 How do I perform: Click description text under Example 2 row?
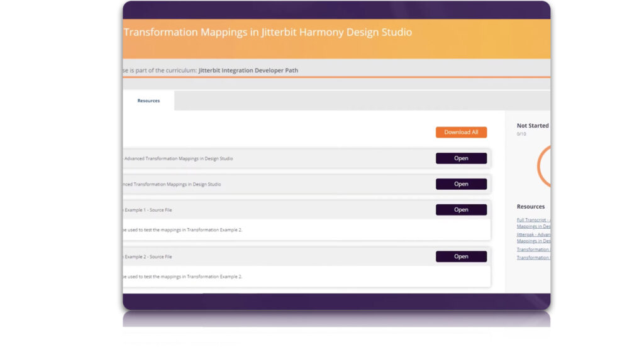[182, 277]
